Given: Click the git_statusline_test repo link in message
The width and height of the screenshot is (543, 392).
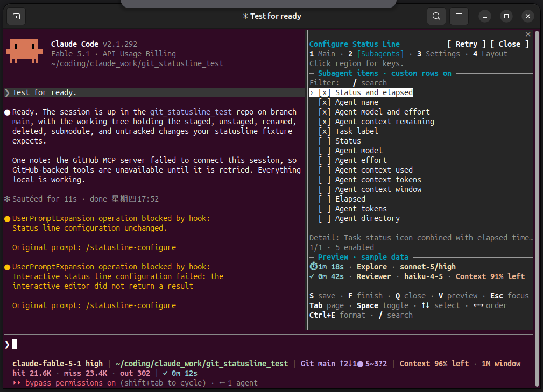Looking at the screenshot, I should click(191, 112).
